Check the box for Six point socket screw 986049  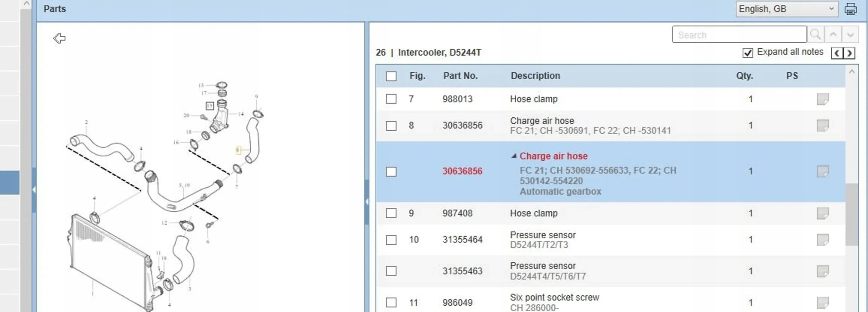391,303
